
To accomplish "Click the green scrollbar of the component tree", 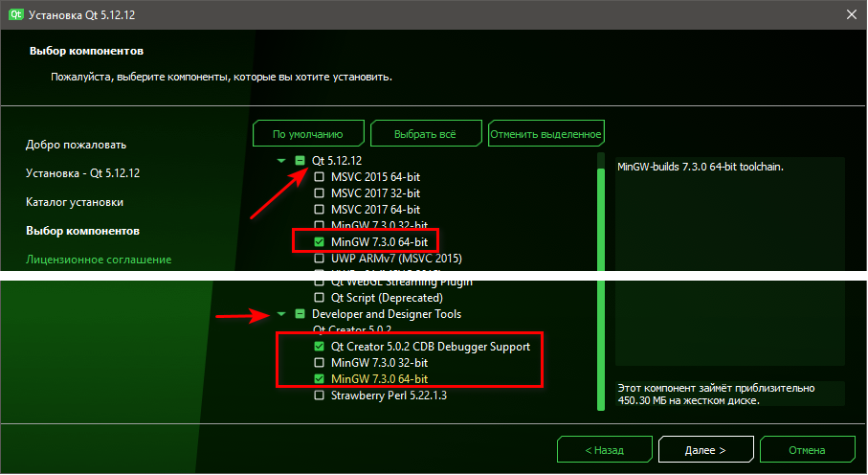I will (x=601, y=288).
